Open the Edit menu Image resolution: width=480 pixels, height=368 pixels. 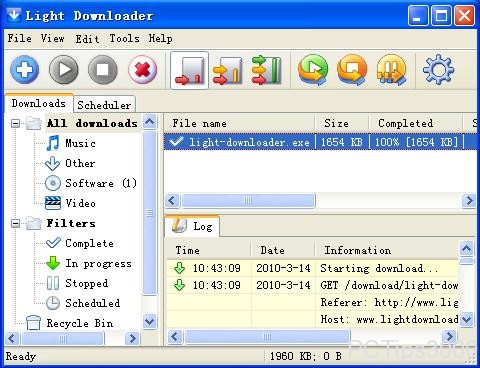click(x=87, y=39)
